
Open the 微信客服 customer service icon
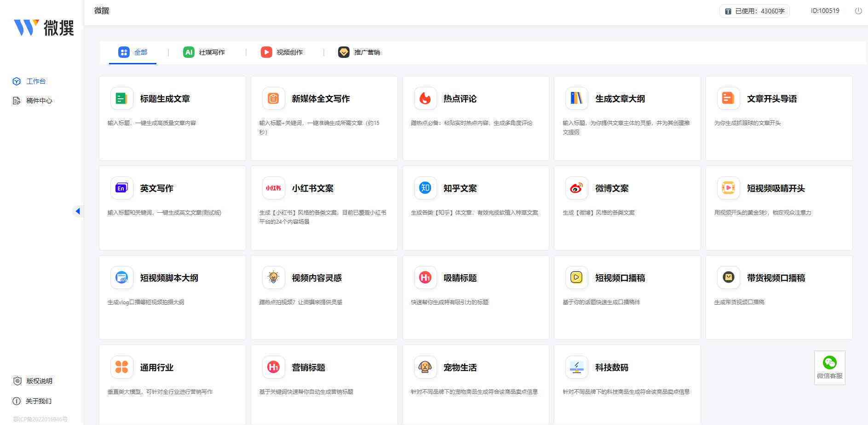click(x=829, y=363)
